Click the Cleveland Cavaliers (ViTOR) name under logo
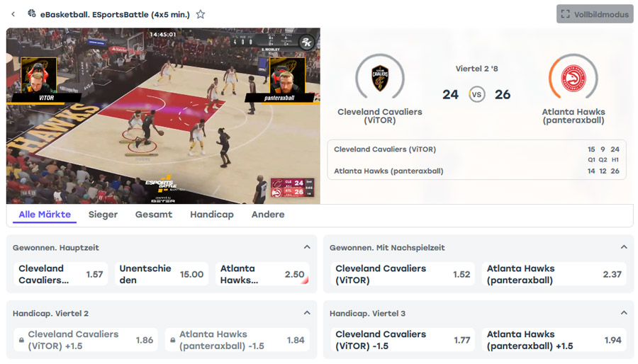Image resolution: width=638 pixels, height=364 pixels. [x=380, y=115]
